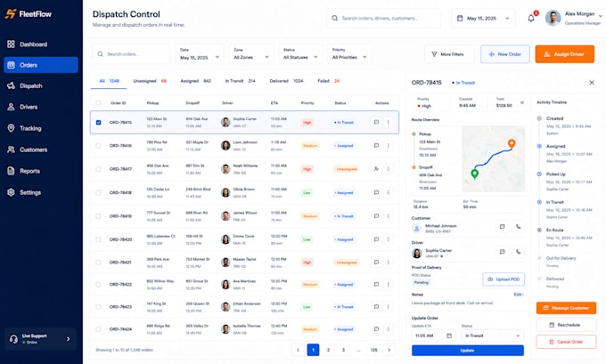
Task: Click the FleetFlow logo
Action: coord(28,14)
